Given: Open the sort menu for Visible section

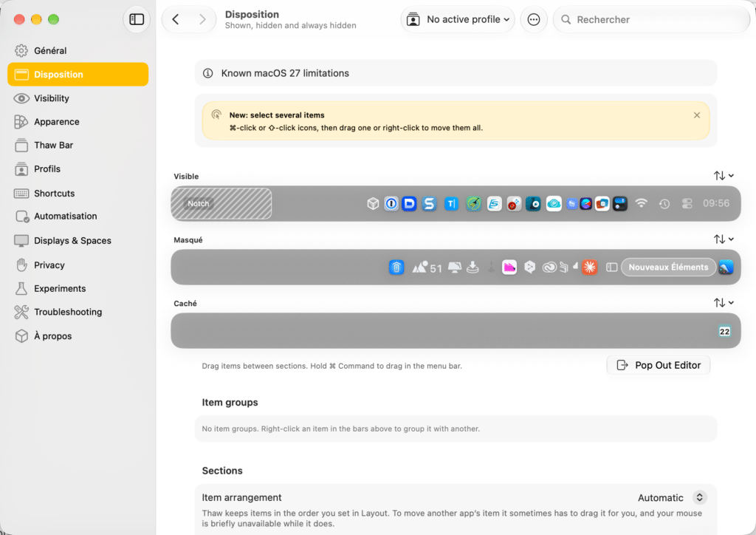Looking at the screenshot, I should click(724, 176).
